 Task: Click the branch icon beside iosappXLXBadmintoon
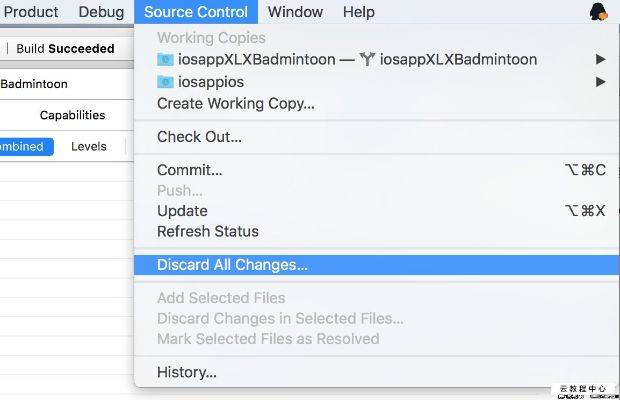[x=368, y=60]
